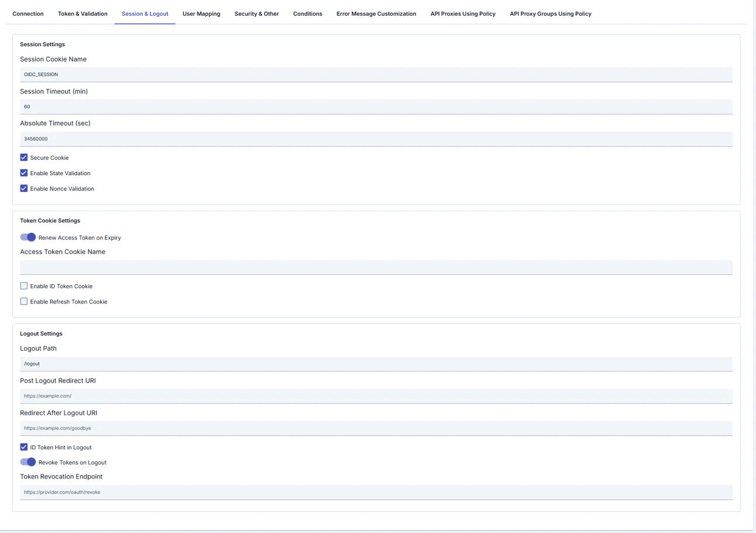The height and width of the screenshot is (533, 756).
Task: Open the Security & Other tab
Action: (256, 13)
